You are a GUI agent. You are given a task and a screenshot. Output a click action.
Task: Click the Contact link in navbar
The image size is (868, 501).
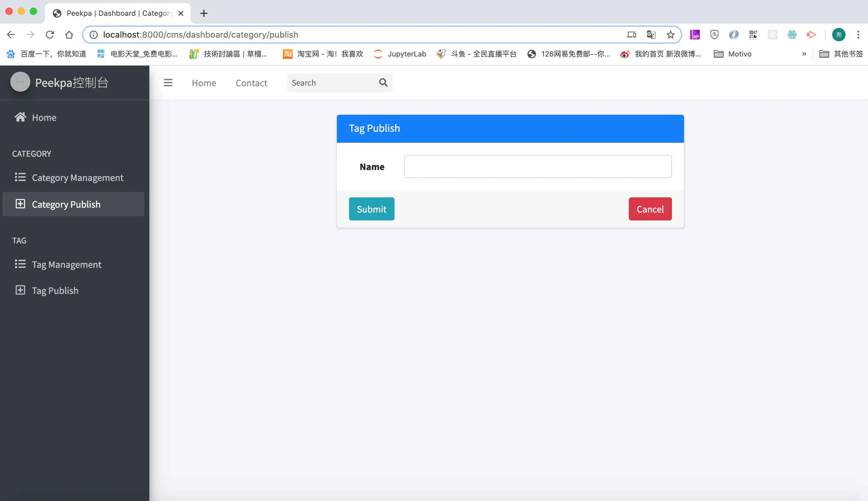pyautogui.click(x=251, y=83)
